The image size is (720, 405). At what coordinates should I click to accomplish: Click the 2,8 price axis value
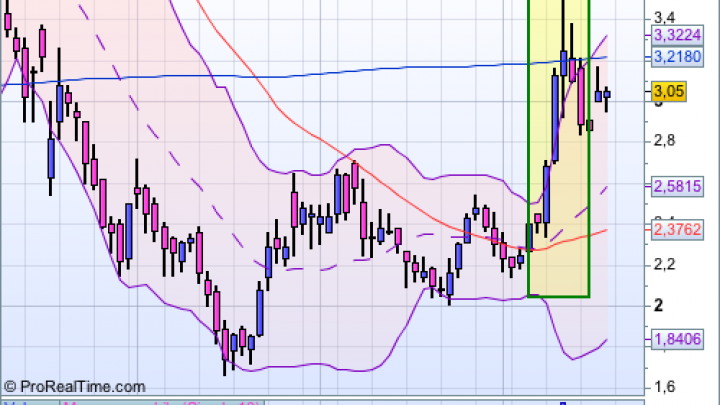point(664,140)
